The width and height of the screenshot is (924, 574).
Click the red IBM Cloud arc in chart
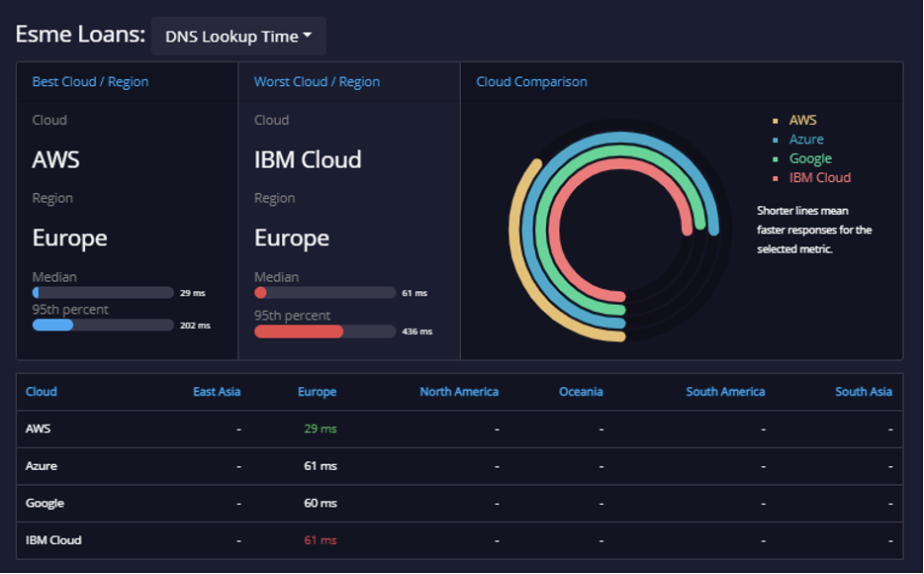tap(620, 164)
